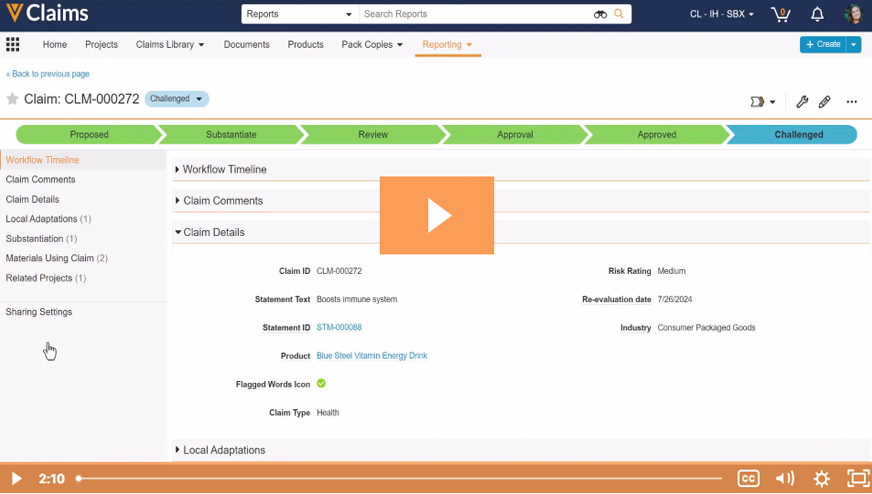Open video settings gear
The height and width of the screenshot is (494, 872).
[821, 479]
